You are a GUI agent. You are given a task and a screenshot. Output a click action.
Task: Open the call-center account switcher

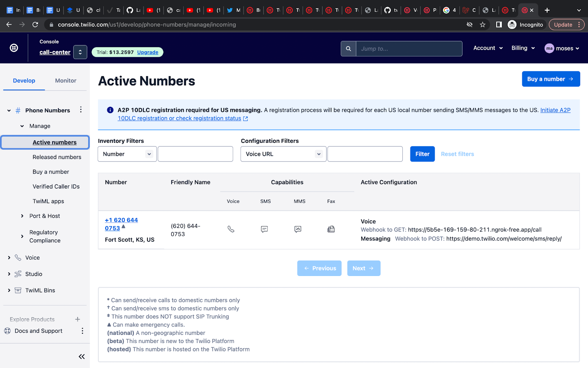(80, 52)
